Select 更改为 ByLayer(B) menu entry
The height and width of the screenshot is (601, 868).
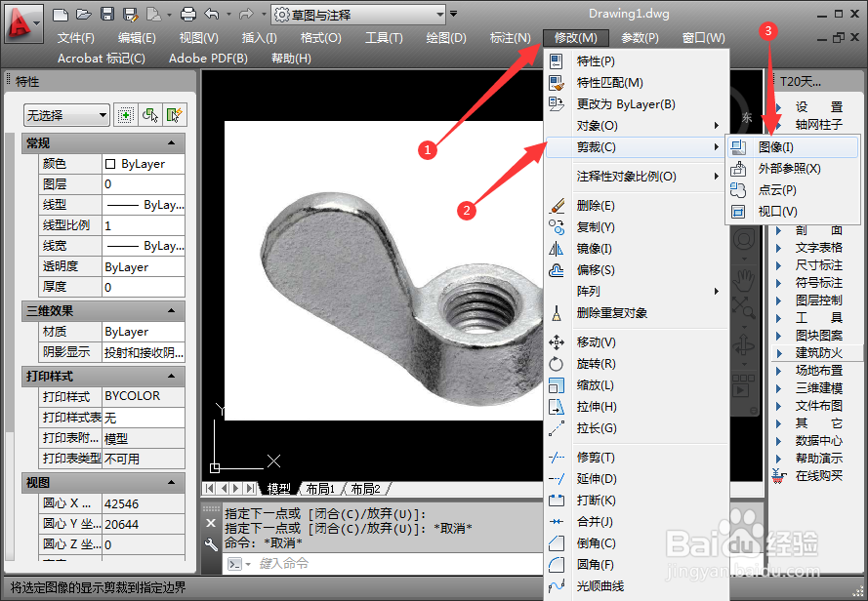(638, 104)
